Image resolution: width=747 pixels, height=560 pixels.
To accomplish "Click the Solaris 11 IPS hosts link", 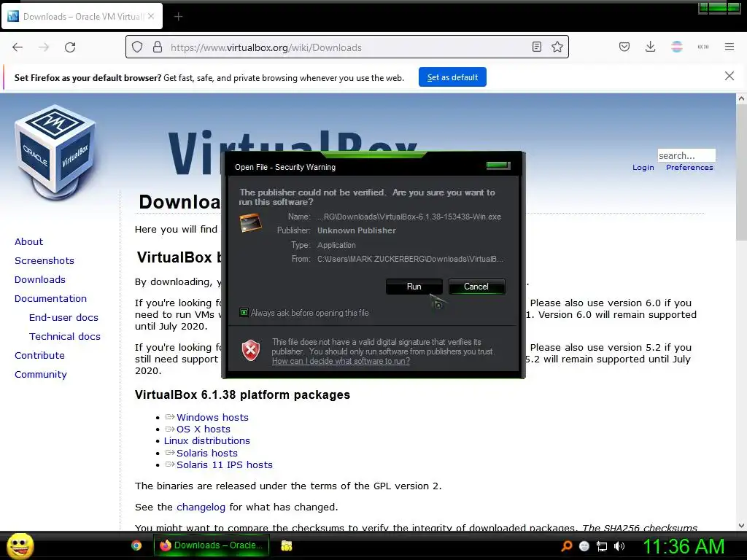I will (225, 464).
